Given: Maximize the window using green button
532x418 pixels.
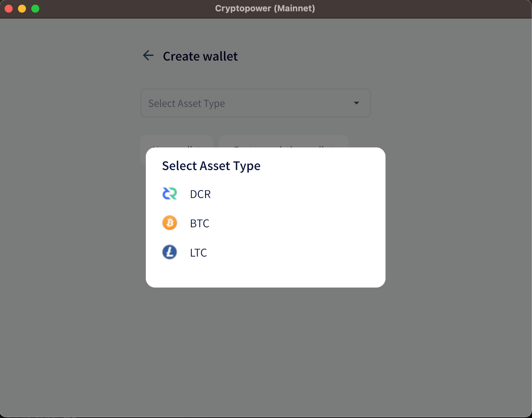Looking at the screenshot, I should point(35,9).
